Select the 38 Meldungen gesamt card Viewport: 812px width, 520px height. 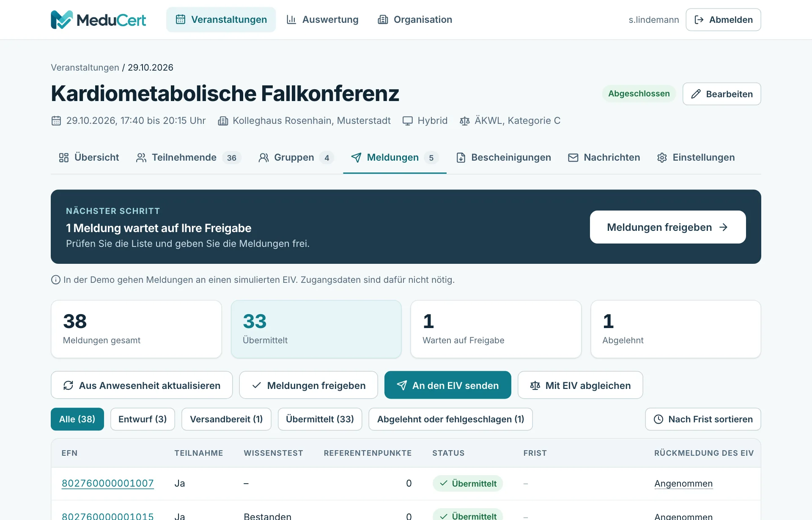point(136,329)
